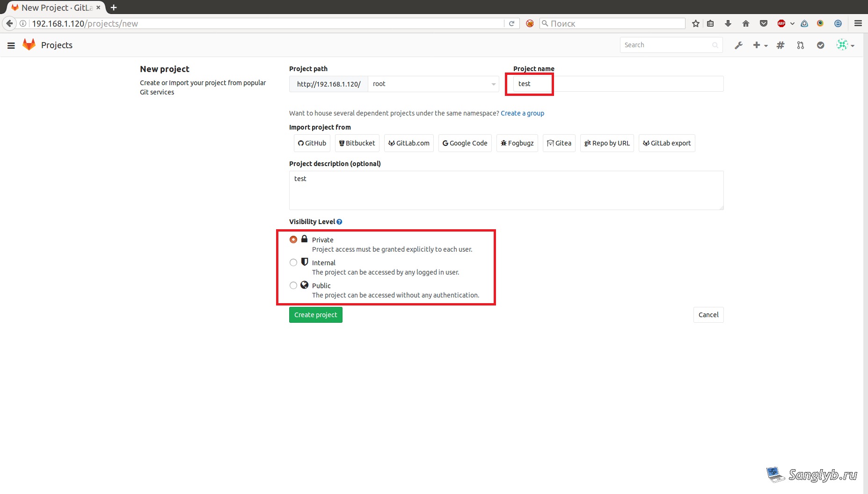This screenshot has height=494, width=868.
Task: Go to the browser home icon
Action: (746, 23)
